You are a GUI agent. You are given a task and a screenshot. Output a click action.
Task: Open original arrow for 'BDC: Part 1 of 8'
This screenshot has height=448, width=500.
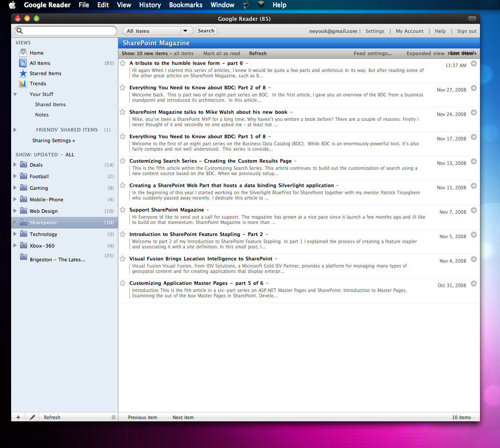474,137
